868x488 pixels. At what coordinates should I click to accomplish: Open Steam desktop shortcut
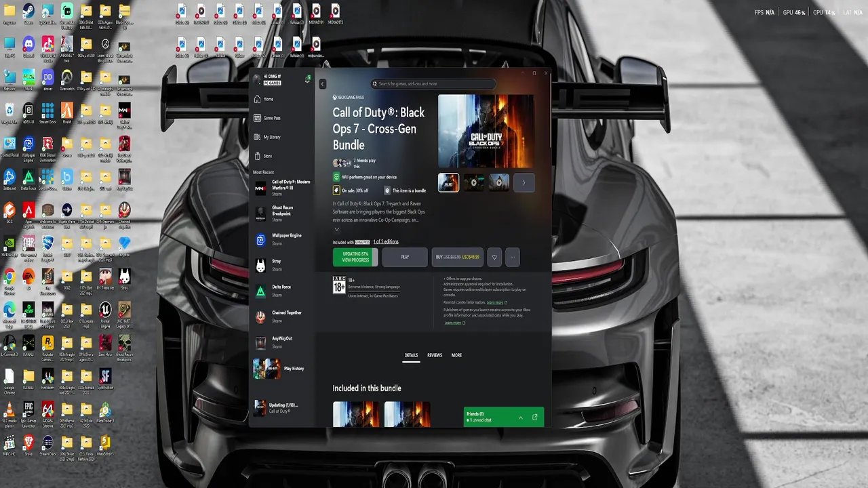28,12
